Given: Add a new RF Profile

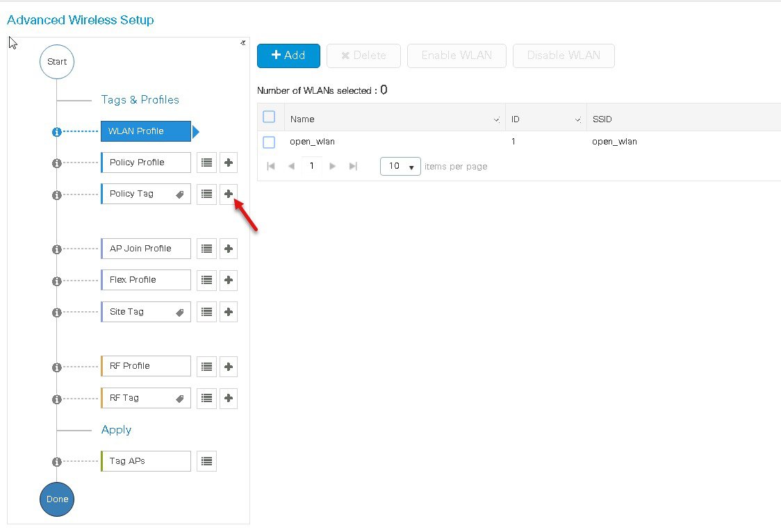Looking at the screenshot, I should tap(229, 367).
